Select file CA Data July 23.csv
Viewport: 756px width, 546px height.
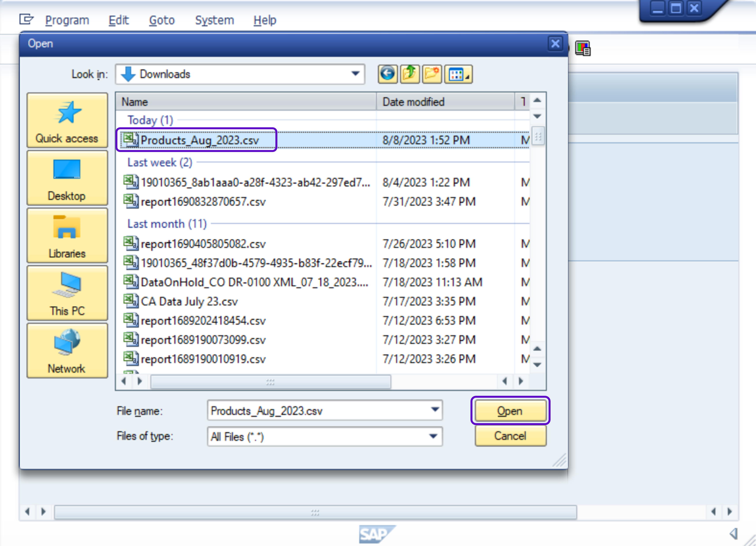click(x=189, y=301)
